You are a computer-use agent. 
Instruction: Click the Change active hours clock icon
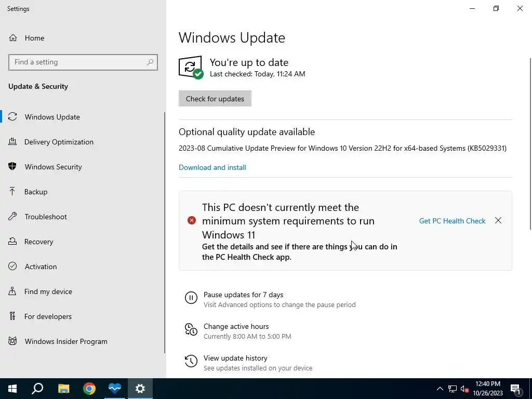(x=191, y=329)
